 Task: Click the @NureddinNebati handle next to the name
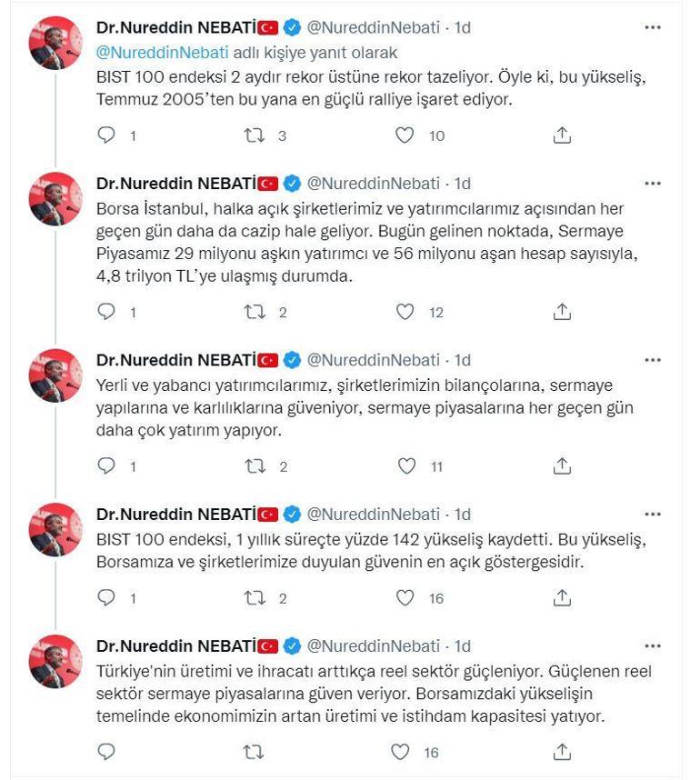tap(373, 26)
